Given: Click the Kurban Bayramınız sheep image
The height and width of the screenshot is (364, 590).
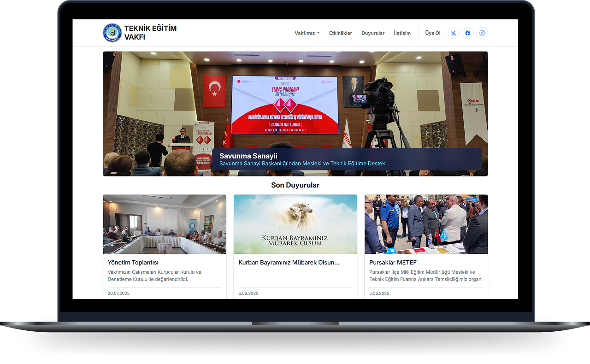Looking at the screenshot, I should [x=295, y=224].
